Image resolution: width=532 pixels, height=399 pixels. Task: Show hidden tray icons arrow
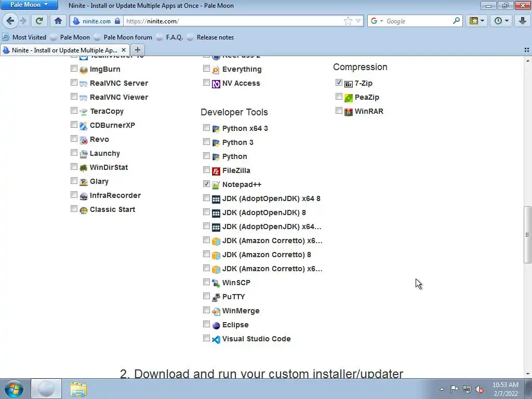click(442, 389)
